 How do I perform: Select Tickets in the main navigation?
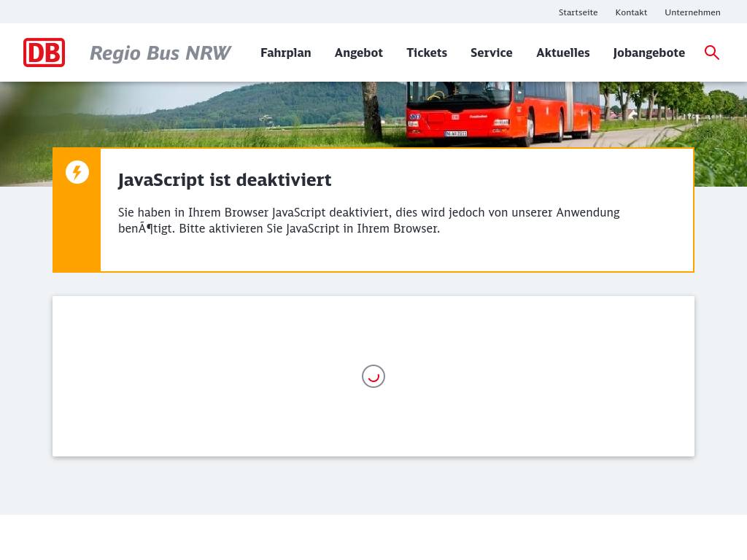coord(427,52)
